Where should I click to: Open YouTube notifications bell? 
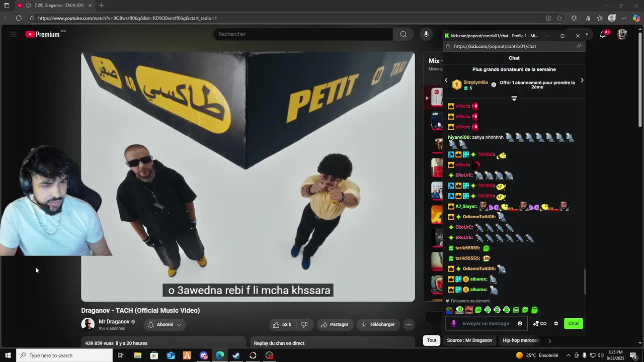click(x=603, y=34)
